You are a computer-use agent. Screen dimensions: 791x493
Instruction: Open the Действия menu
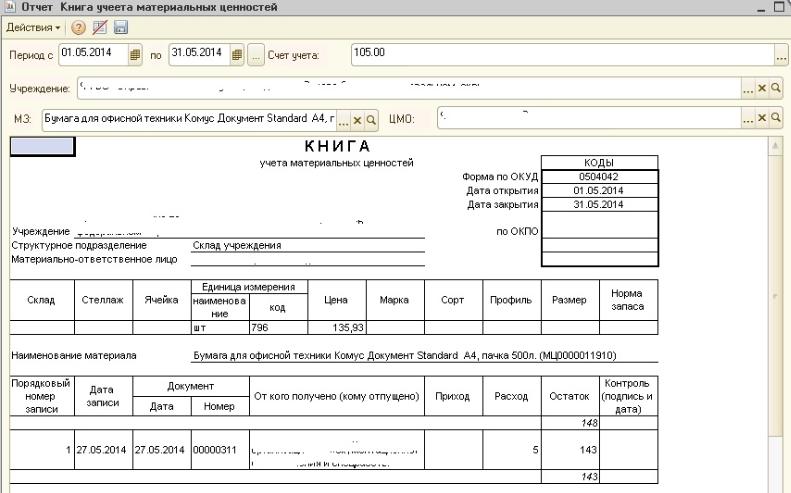pos(33,26)
